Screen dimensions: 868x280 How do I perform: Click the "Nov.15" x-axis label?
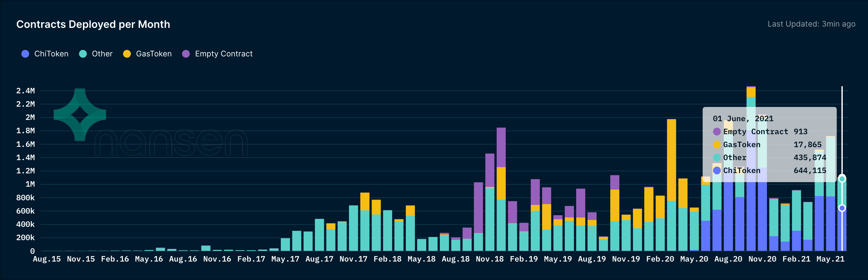click(81, 259)
